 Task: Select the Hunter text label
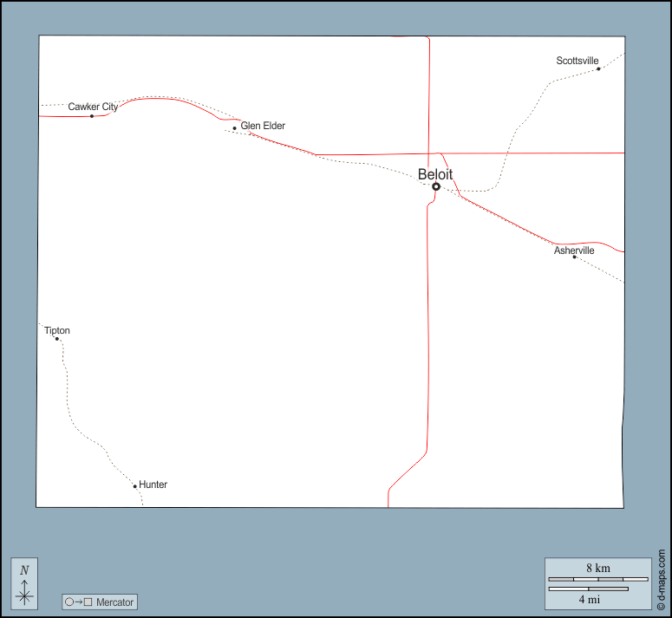coord(153,485)
